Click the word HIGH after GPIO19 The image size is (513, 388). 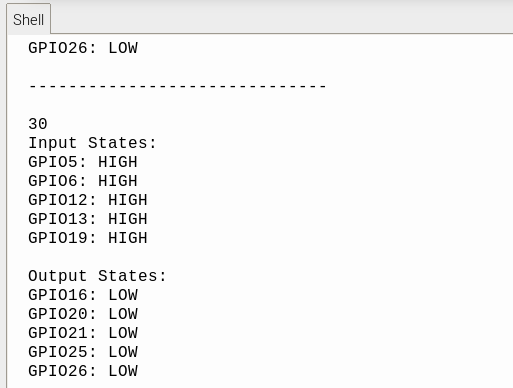coord(128,238)
